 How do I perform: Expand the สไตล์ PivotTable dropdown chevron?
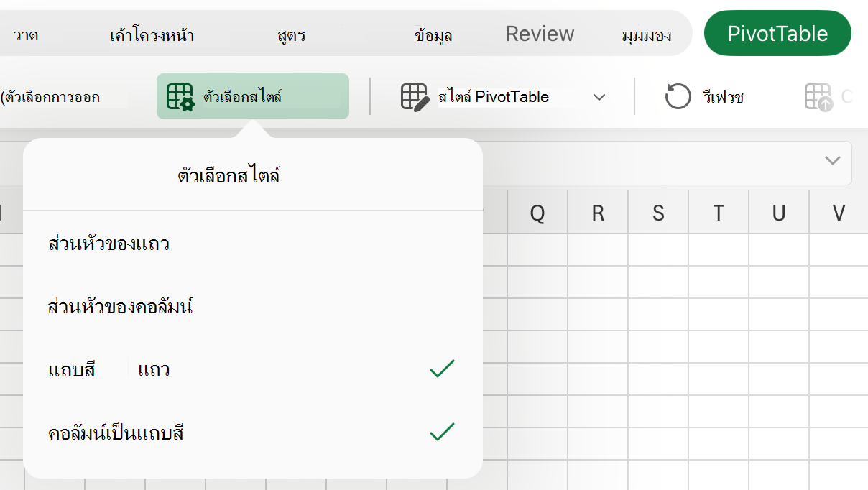point(599,97)
